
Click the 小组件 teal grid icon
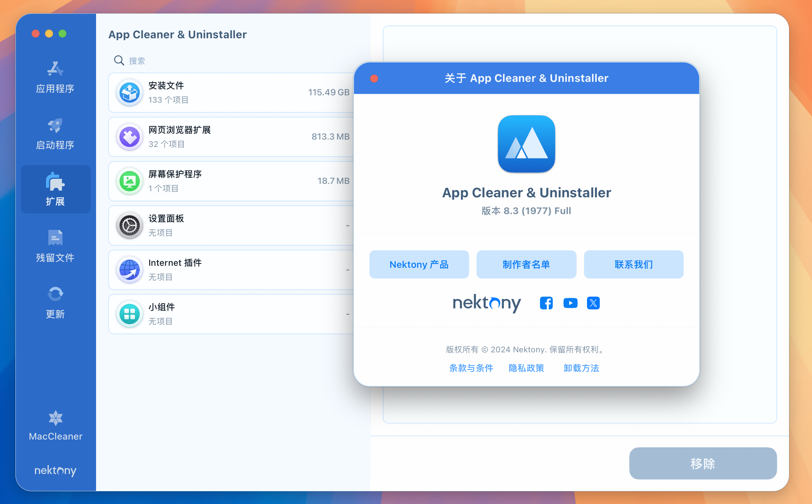pyautogui.click(x=130, y=314)
